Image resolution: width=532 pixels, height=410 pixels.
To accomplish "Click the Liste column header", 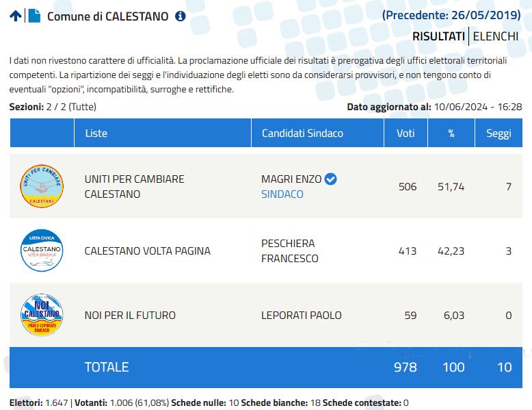I will 163,133.
